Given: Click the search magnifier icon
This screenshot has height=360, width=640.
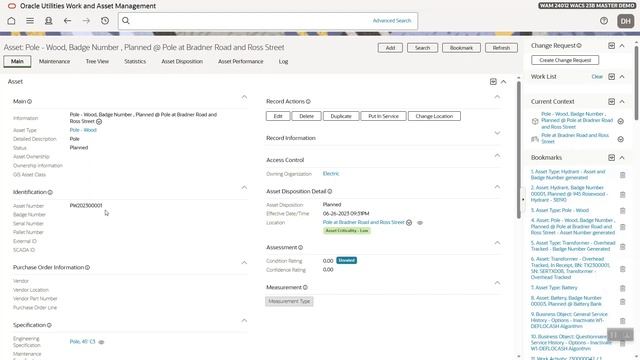Looking at the screenshot, I should [126, 20].
